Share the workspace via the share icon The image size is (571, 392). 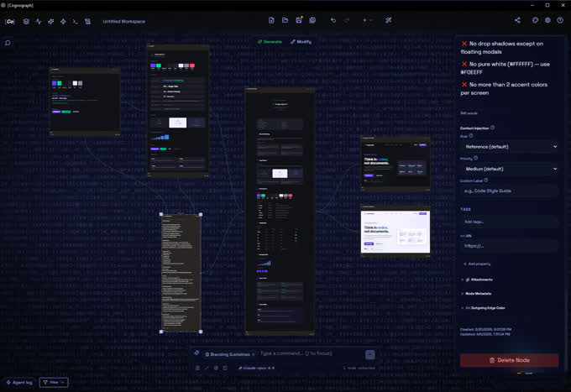517,20
